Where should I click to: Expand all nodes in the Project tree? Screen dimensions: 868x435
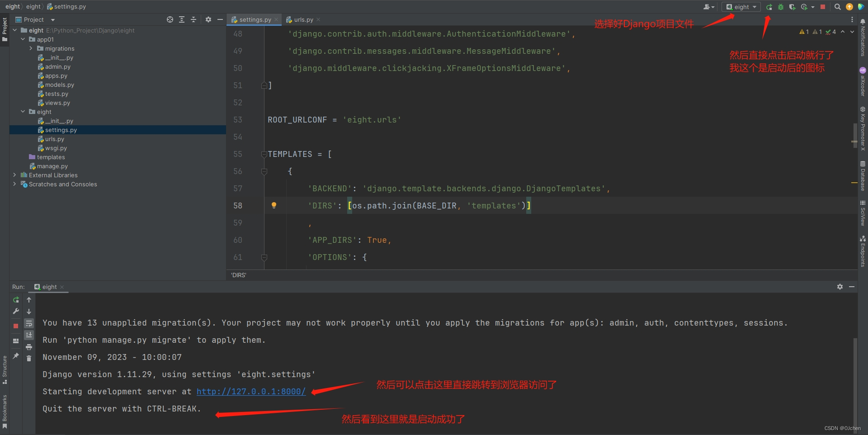(x=182, y=19)
